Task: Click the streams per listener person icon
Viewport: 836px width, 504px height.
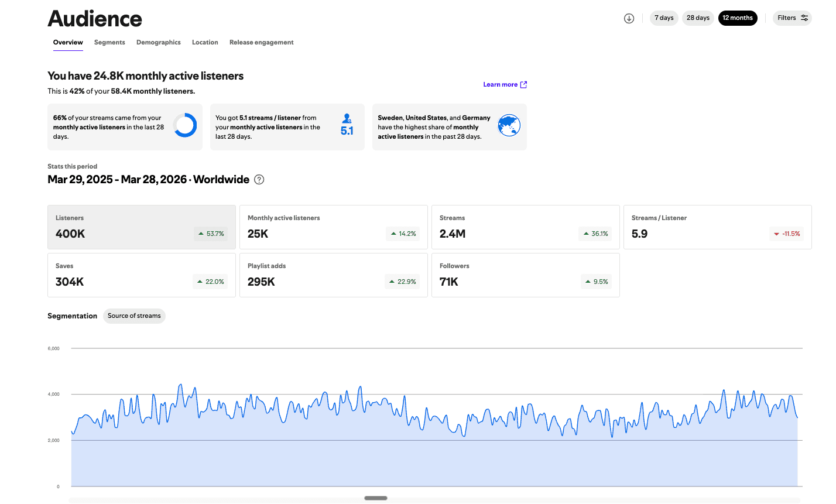Action: (347, 118)
